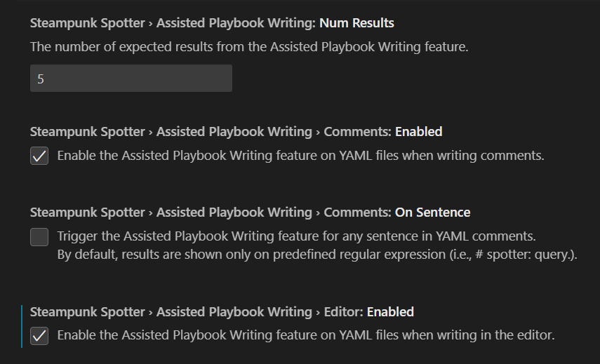Screen dimensions: 600x364
Task: Enable the Comments On Sentence checkbox
Action: [x=39, y=237]
